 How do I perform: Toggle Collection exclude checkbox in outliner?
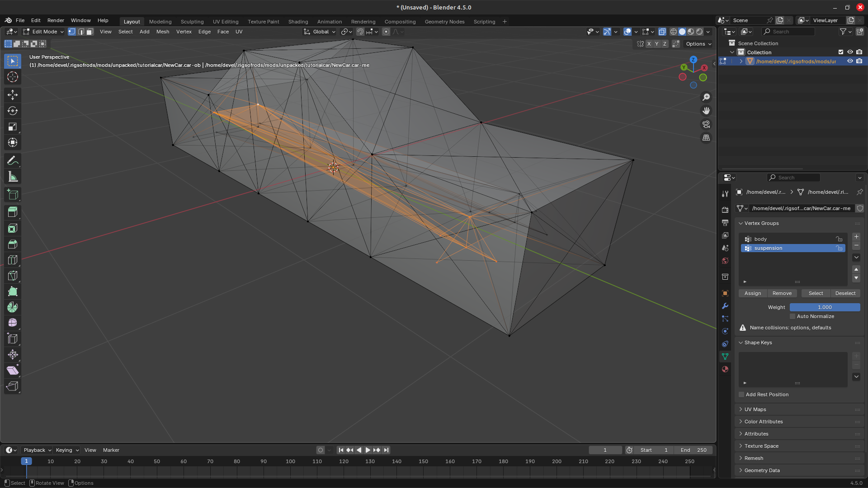coord(841,52)
